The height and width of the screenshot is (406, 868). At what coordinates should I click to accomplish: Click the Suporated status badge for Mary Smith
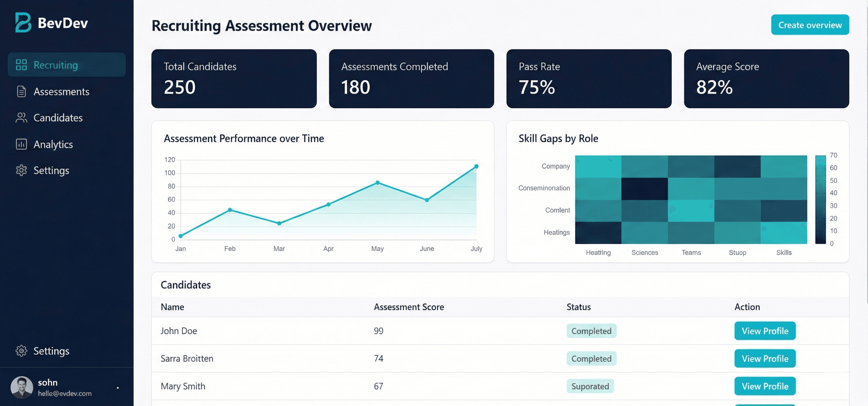pyautogui.click(x=590, y=386)
